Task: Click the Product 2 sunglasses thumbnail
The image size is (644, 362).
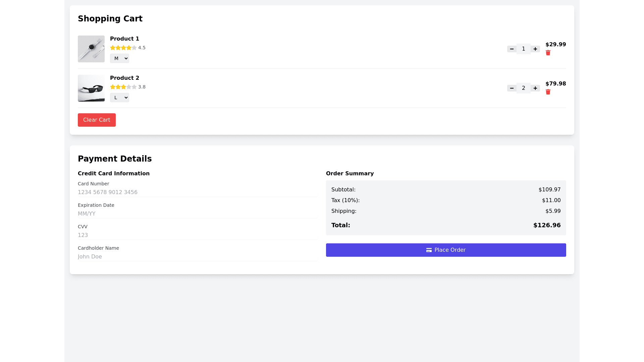Action: (91, 88)
